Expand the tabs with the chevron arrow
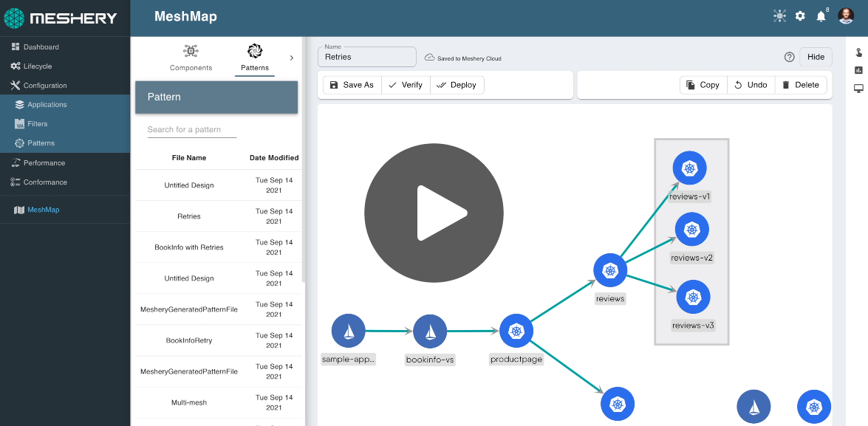868x426 pixels. tap(291, 58)
